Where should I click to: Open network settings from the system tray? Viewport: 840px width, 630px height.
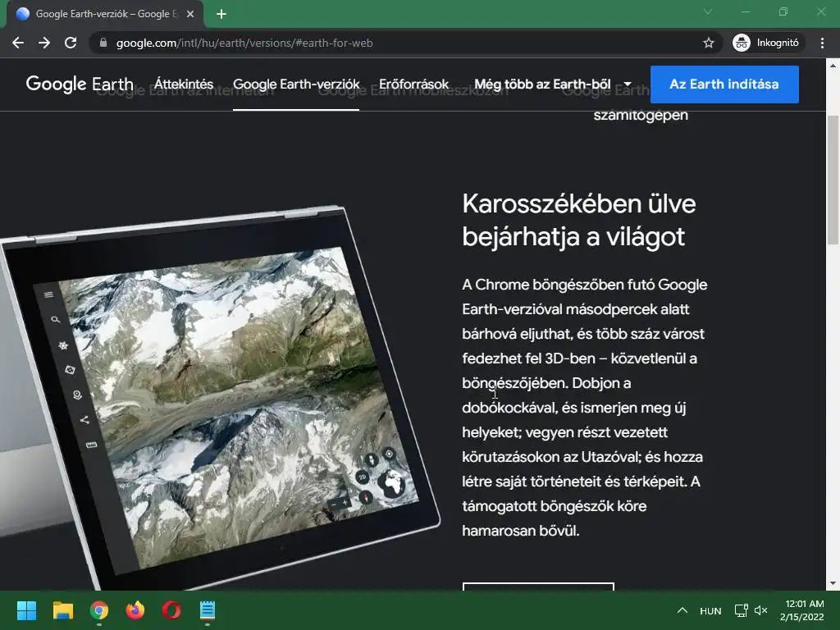pos(741,610)
